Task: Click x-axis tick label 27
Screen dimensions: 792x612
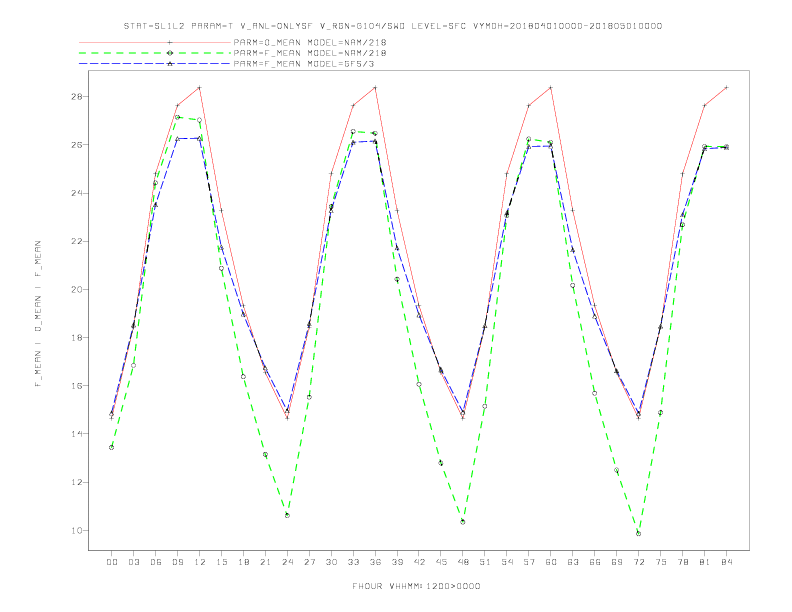Action: 309,562
